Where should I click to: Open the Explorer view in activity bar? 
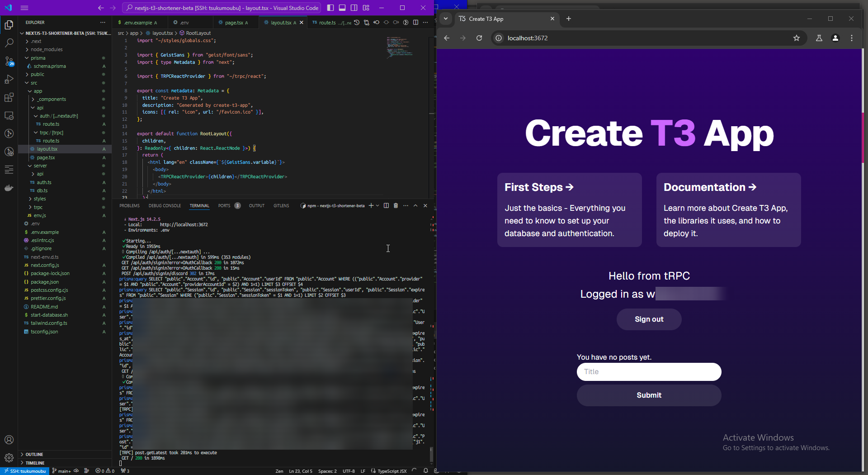pos(9,25)
